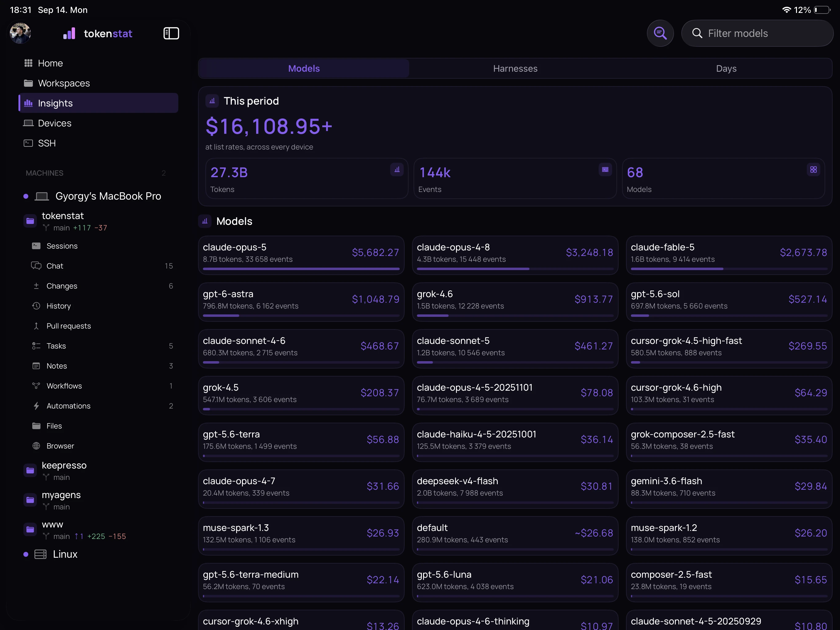Screen dimensions: 840x630
Task: Click the $16,108.95+ period total
Action: click(x=269, y=126)
